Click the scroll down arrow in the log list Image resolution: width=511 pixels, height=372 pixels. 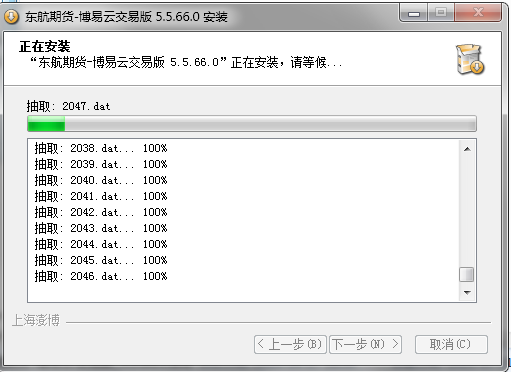click(x=467, y=292)
